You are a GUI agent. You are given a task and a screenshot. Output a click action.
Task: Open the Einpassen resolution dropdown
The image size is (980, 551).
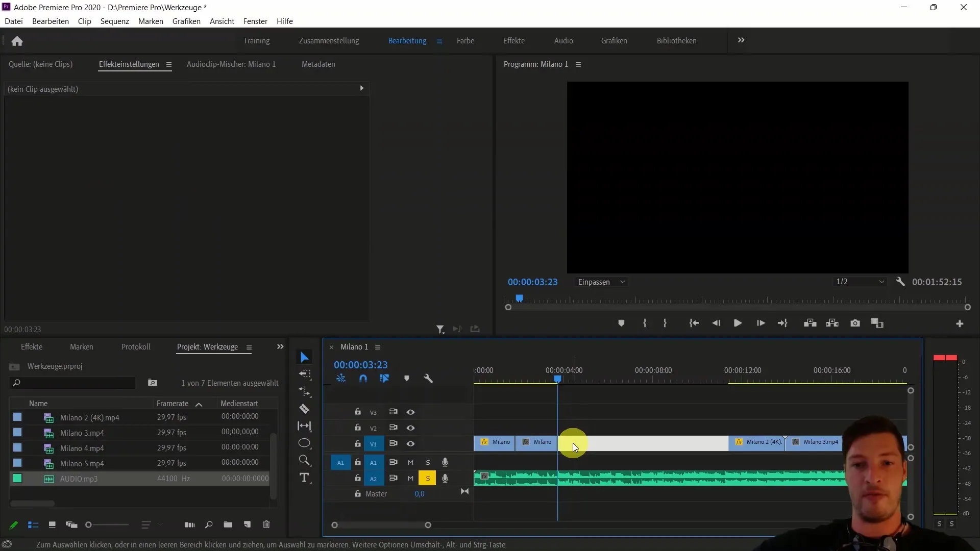click(x=601, y=281)
